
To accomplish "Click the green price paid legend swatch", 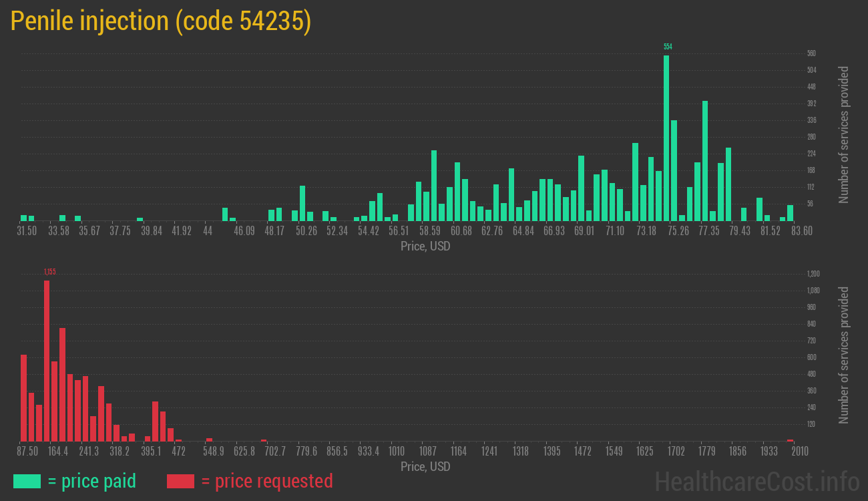I will click(x=27, y=481).
